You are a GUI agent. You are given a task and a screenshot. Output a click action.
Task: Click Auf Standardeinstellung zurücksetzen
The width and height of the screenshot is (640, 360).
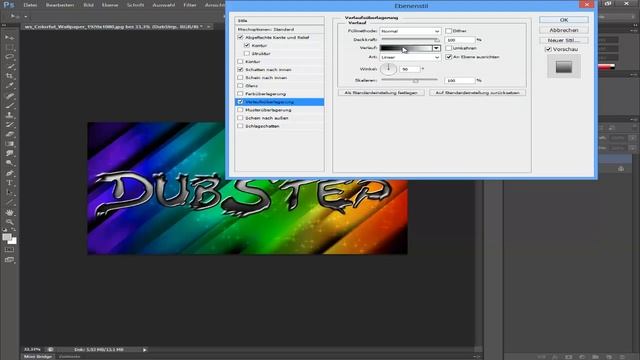477,93
